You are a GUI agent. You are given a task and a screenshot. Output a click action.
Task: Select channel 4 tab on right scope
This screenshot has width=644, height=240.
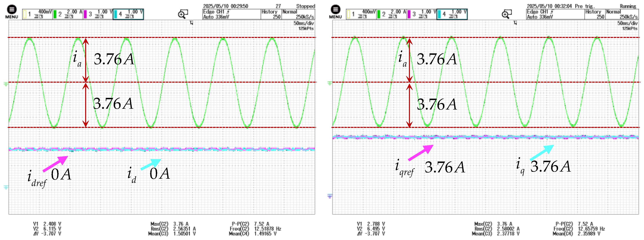tap(452, 14)
